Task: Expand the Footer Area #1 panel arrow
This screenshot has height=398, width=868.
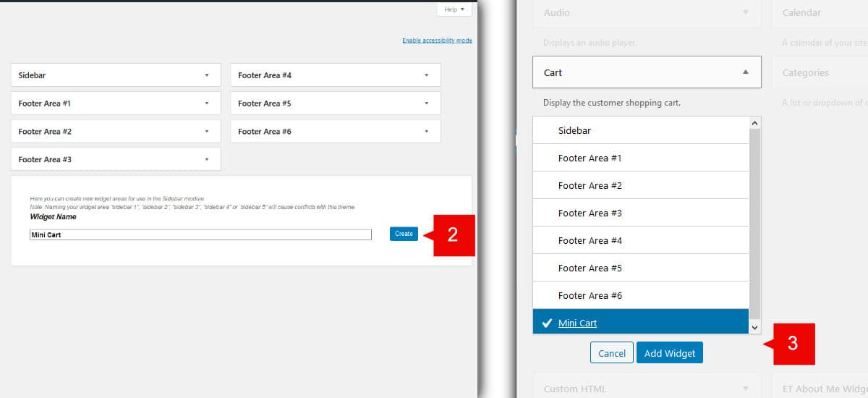Action: (207, 103)
